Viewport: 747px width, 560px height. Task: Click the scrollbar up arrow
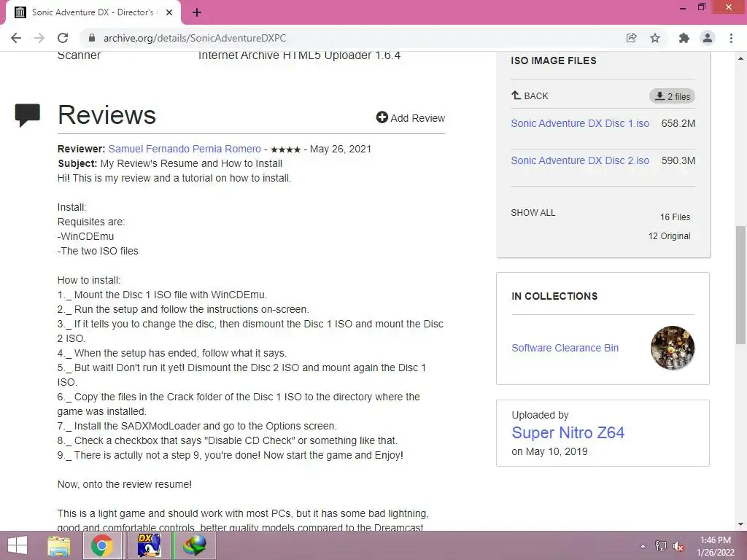point(740,58)
